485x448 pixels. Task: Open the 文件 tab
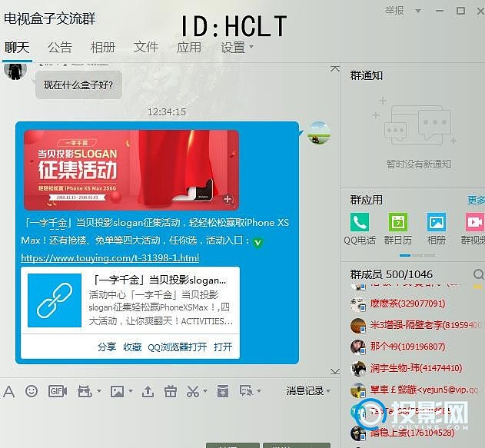click(146, 48)
